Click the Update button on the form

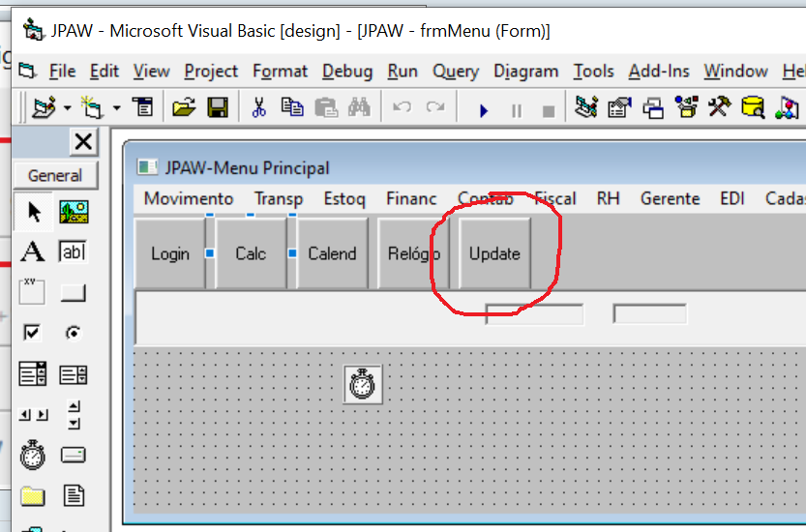(494, 253)
